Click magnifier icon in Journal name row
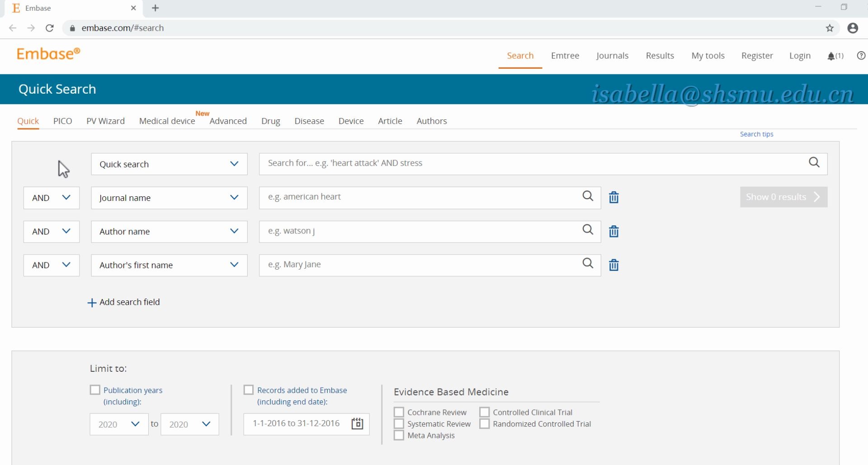Image resolution: width=868 pixels, height=465 pixels. pos(588,196)
